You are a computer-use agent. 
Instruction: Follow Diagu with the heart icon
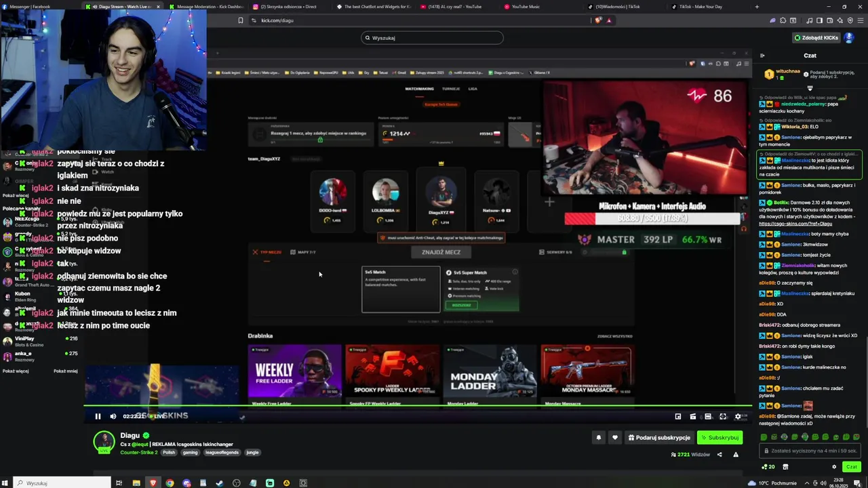click(x=615, y=438)
